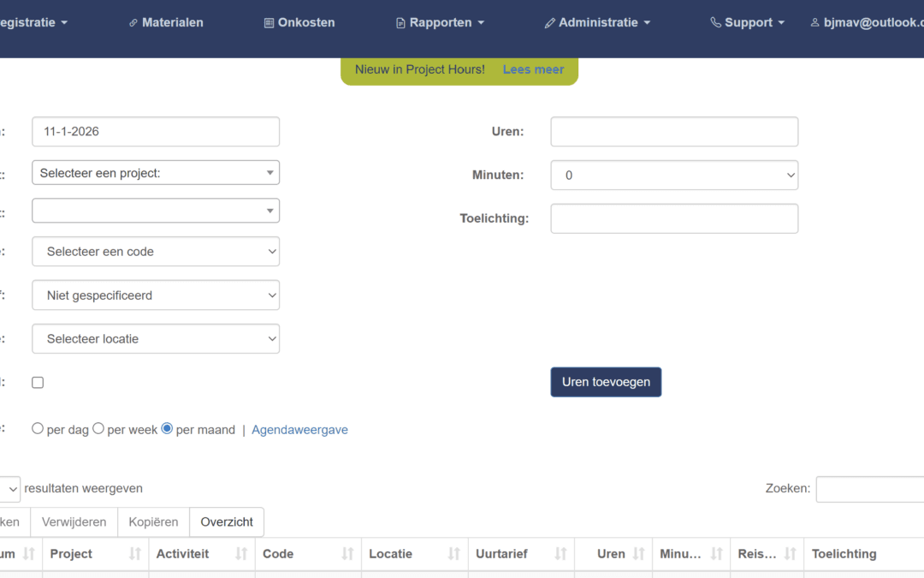The image size is (924, 578).
Task: Open the Support menu
Action: pyautogui.click(x=748, y=22)
